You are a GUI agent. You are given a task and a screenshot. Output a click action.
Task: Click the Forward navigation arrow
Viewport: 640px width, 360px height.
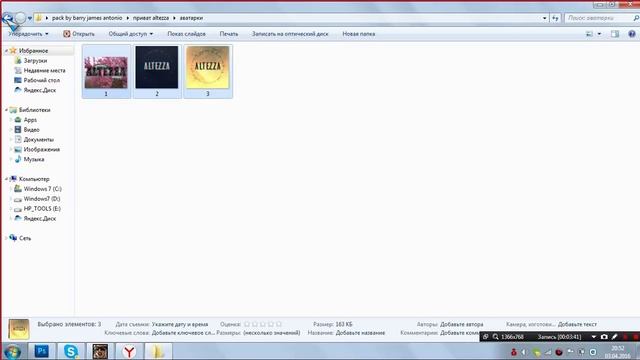point(20,18)
